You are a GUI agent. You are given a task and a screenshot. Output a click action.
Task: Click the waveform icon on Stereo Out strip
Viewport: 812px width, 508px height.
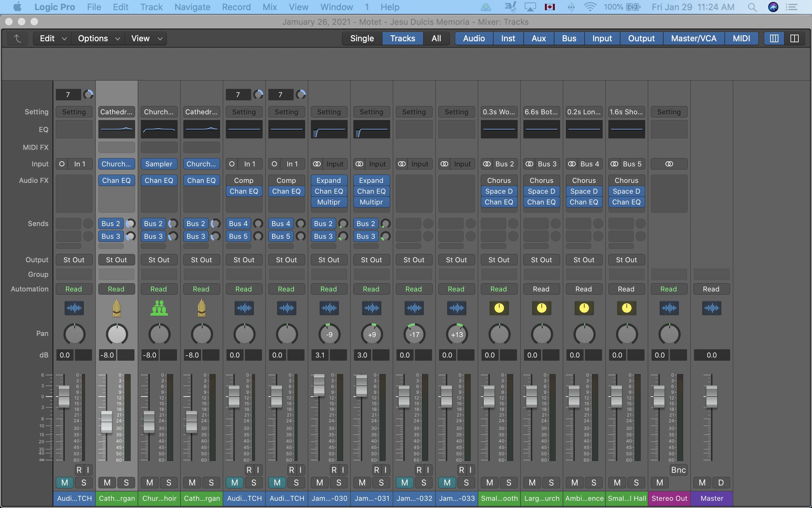[669, 308]
